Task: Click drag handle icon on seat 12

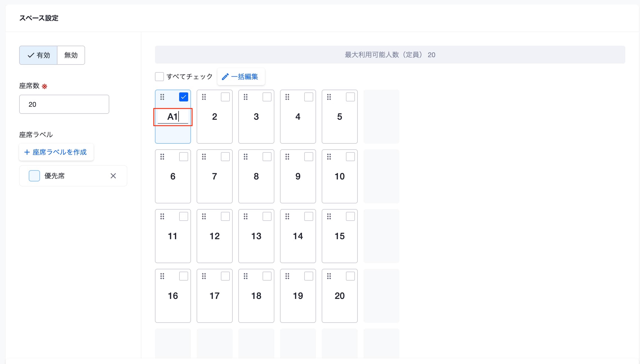Action: (204, 217)
